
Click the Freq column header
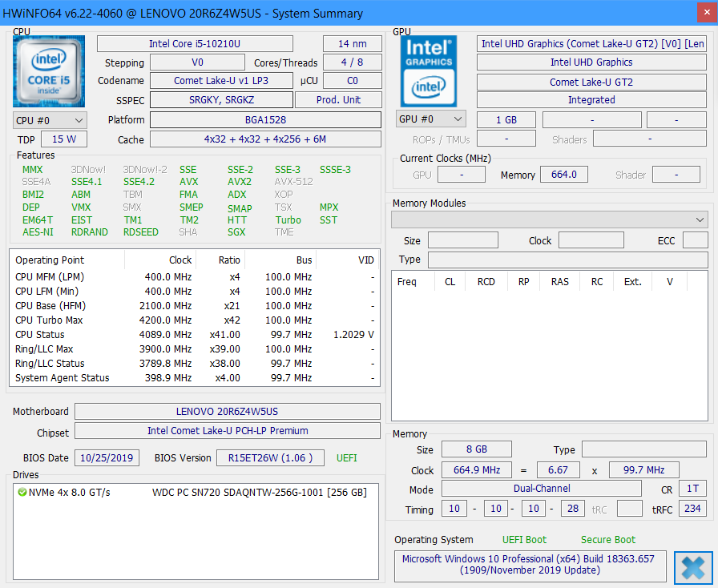(x=407, y=282)
